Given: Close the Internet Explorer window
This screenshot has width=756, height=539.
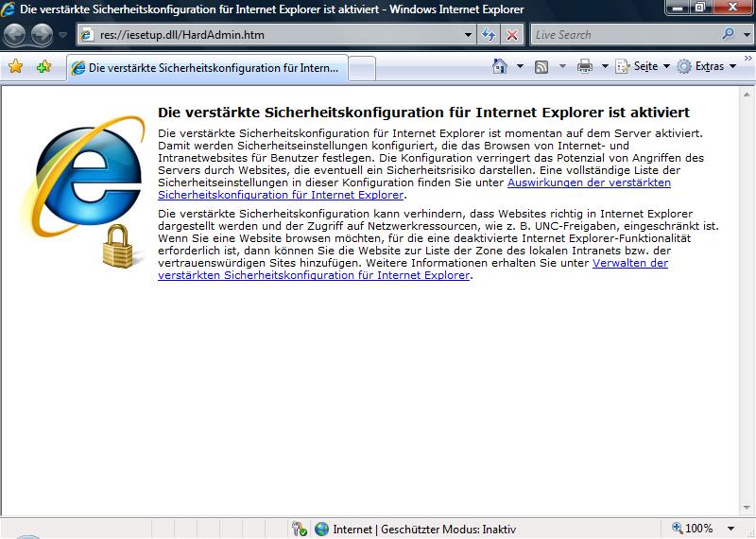Looking at the screenshot, I should [732, 8].
